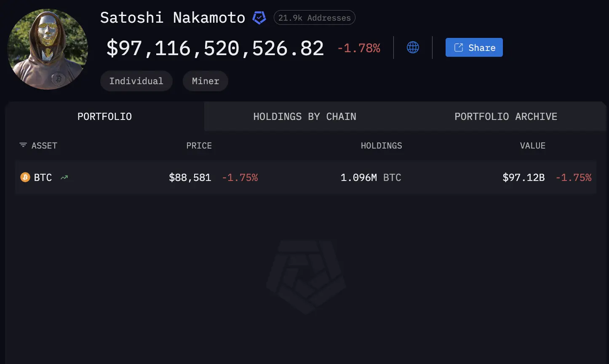609x364 pixels.
Task: Click the Share button
Action: click(474, 47)
